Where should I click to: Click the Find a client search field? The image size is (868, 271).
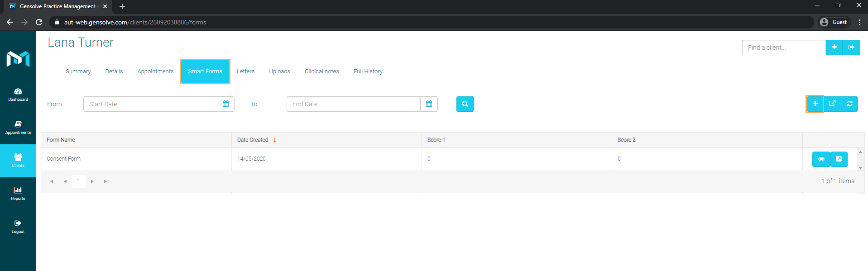(783, 48)
